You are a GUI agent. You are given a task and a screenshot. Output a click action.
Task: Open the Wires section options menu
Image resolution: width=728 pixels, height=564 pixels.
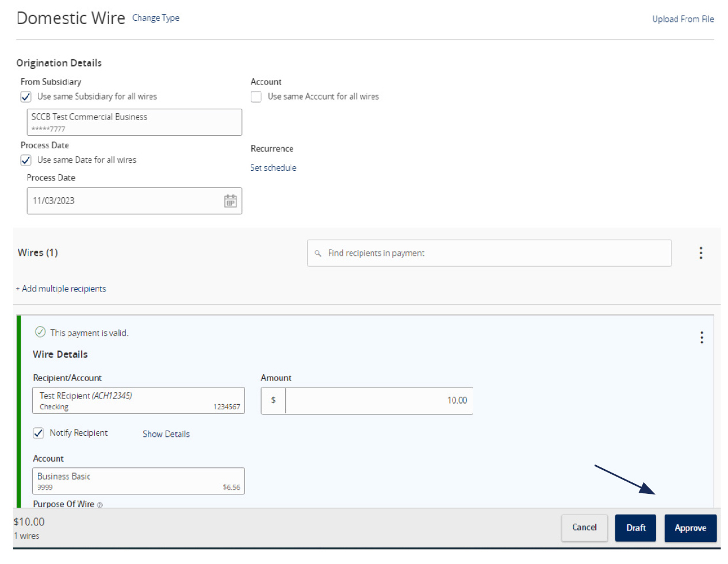701,253
